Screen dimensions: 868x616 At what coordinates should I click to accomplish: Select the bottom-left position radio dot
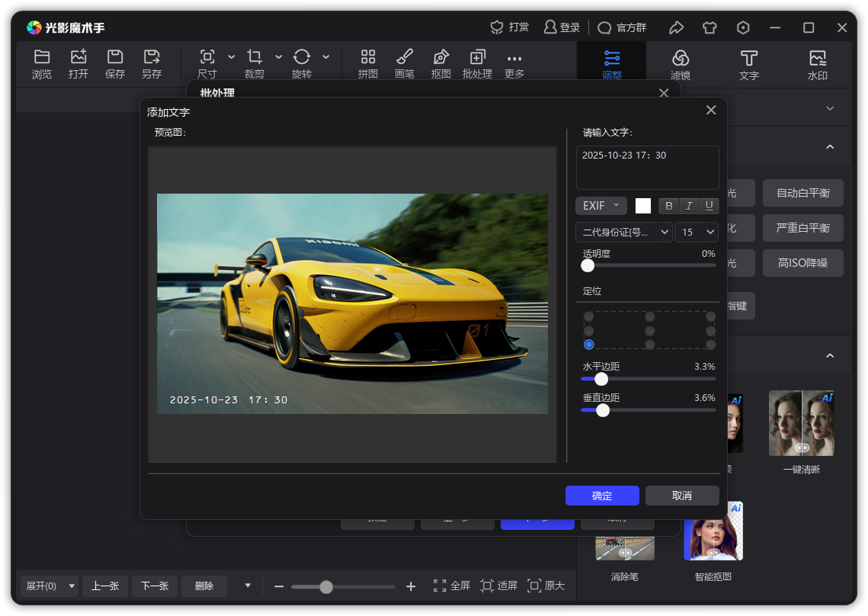point(588,345)
